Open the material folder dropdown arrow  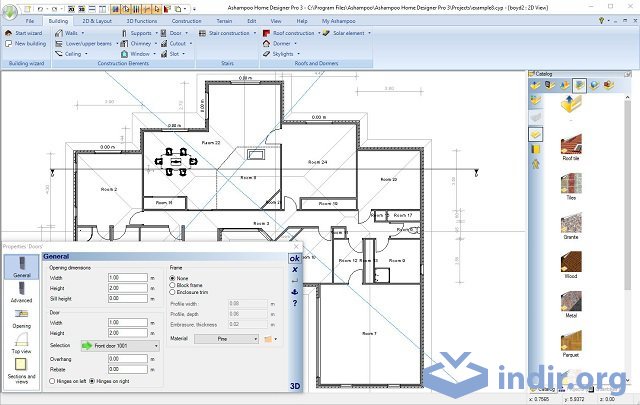(x=276, y=339)
